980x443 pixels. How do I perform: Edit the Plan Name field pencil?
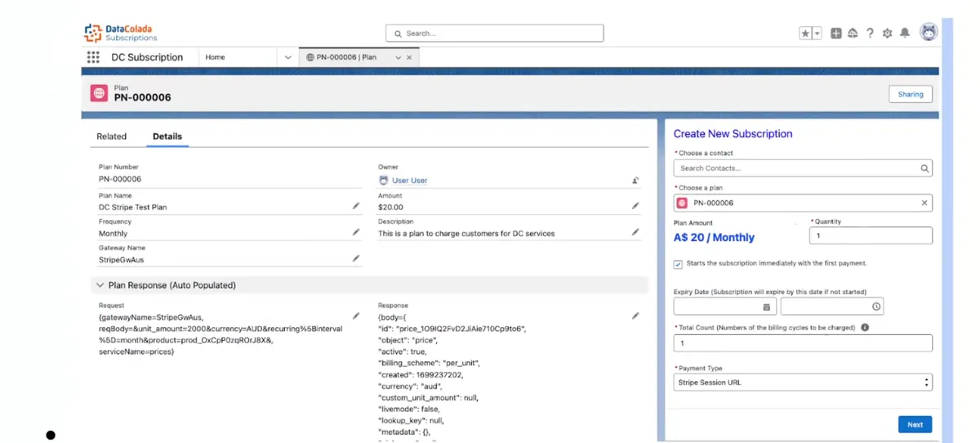356,206
